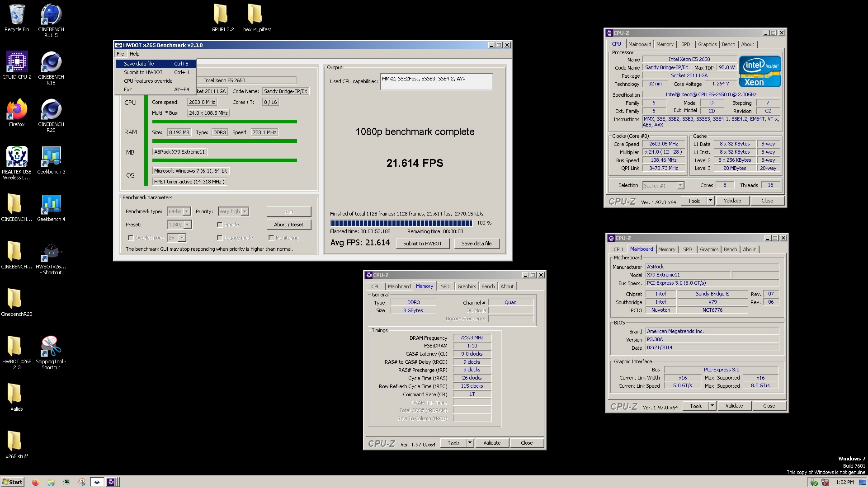Click the Used CPU capabilities text box
This screenshot has height=488, width=868.
(x=437, y=82)
